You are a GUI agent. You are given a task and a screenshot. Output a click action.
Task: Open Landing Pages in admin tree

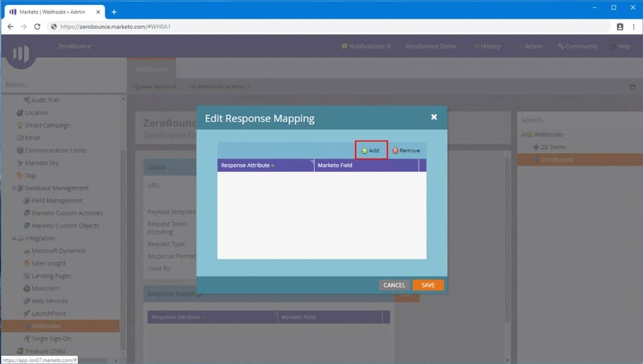tap(47, 276)
